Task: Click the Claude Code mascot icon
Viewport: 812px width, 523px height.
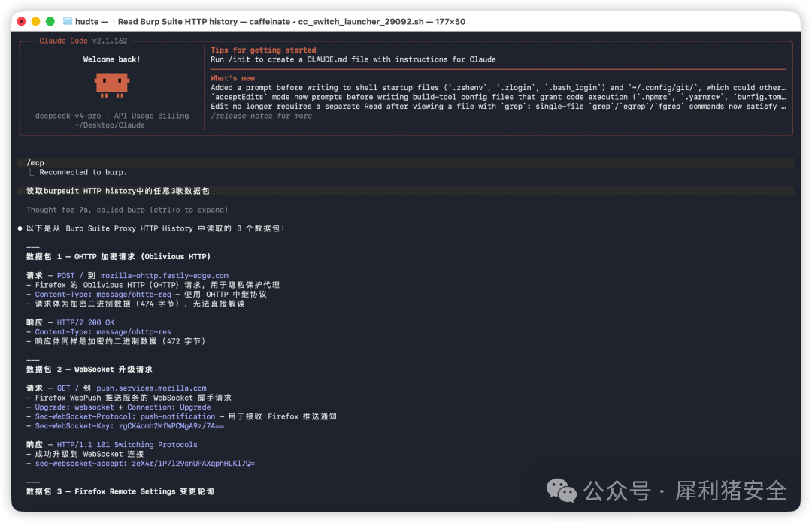Action: click(x=112, y=86)
